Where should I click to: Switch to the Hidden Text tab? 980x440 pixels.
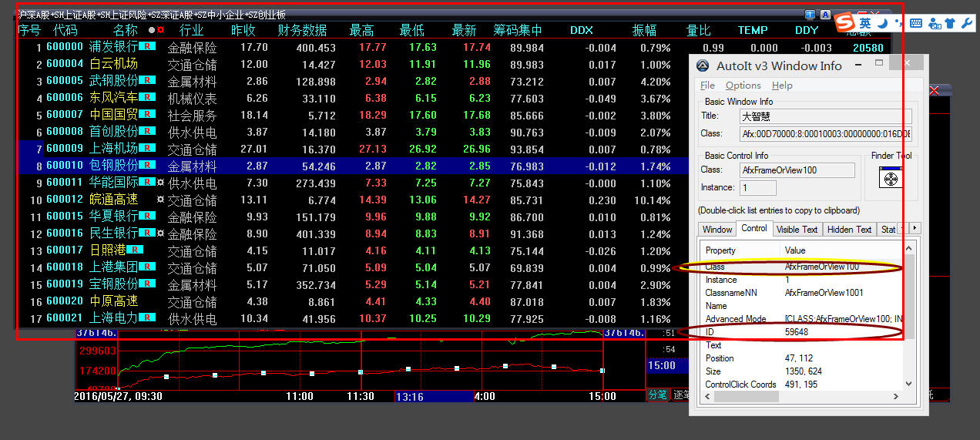[x=850, y=229]
